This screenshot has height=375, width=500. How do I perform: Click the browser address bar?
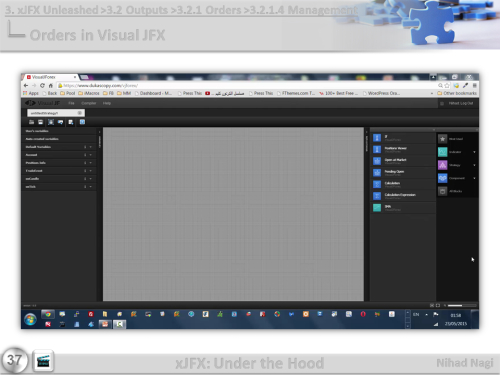click(247, 86)
